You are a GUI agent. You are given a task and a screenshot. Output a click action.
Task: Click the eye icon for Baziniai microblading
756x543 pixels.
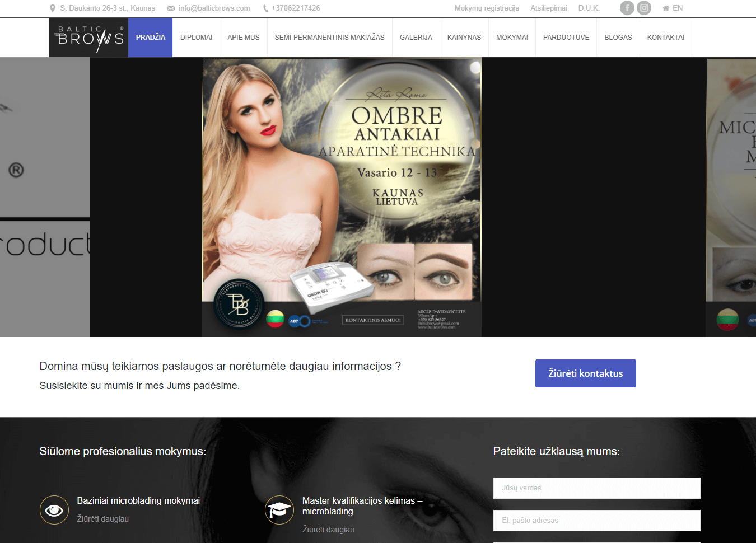point(54,510)
